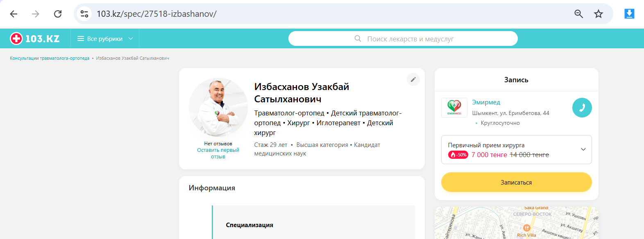
Task: Open the Эмирмед clinic link
Action: 486,102
